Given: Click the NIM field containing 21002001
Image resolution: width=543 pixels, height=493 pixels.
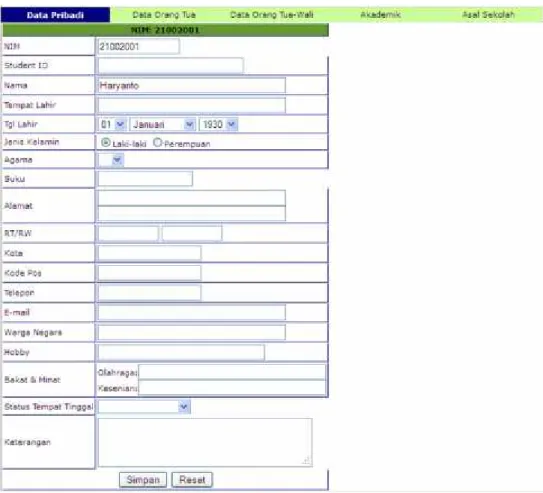Looking at the screenshot, I should (x=139, y=46).
